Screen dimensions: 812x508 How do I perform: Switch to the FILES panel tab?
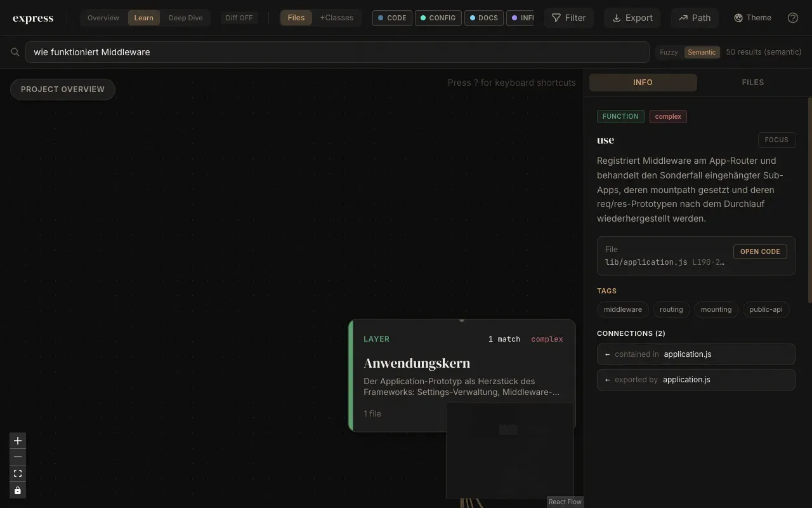(753, 83)
